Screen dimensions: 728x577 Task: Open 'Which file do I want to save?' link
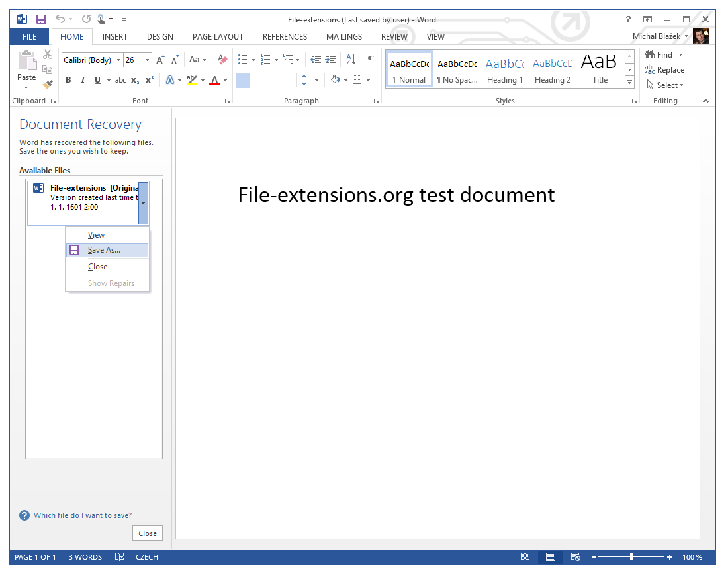coord(83,515)
